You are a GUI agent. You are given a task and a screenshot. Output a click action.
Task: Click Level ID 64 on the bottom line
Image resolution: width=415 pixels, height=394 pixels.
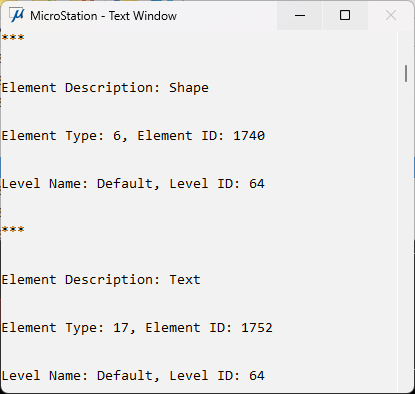coord(257,376)
